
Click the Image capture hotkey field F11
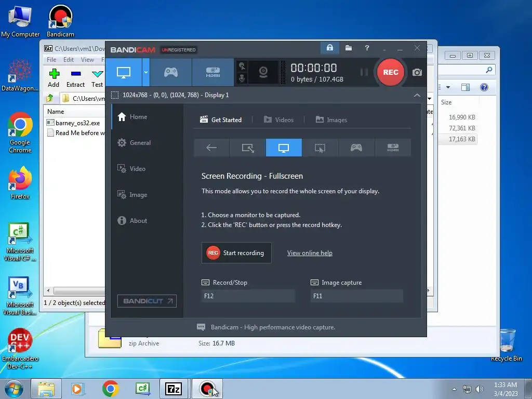[x=356, y=296]
